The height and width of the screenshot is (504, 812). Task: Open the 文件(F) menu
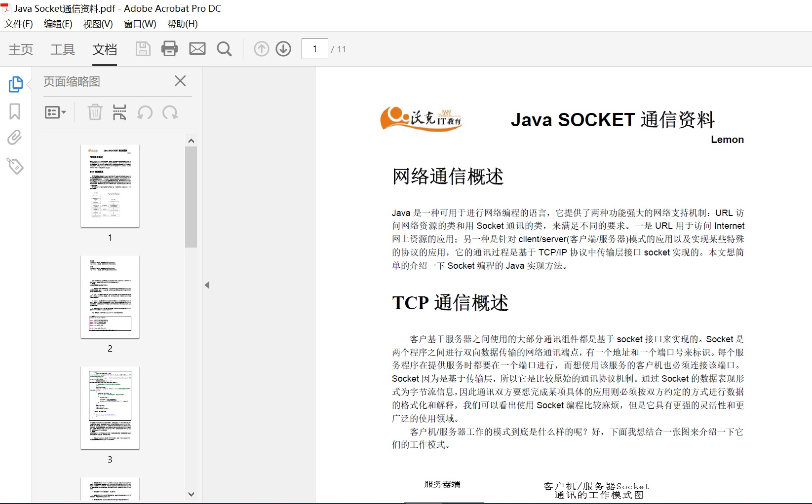19,24
